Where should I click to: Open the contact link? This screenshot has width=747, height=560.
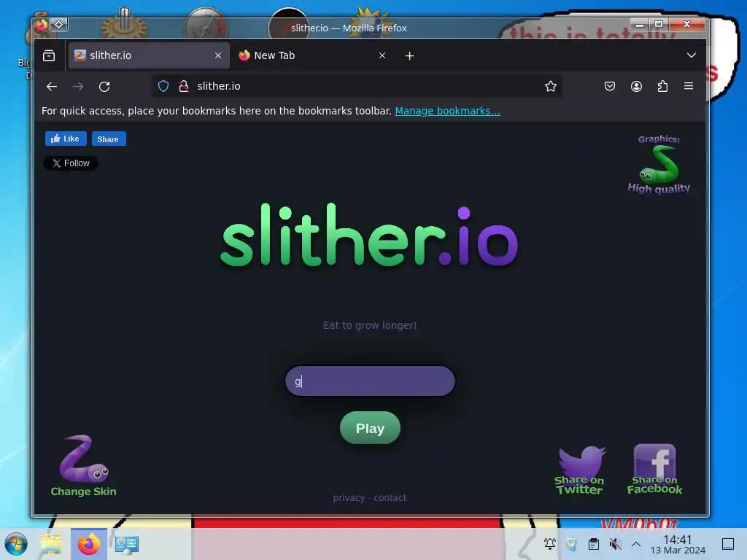tap(390, 497)
